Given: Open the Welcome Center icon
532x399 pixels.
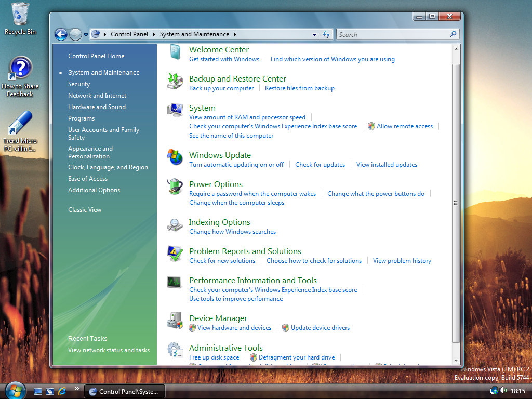Looking at the screenshot, I should coord(176,53).
